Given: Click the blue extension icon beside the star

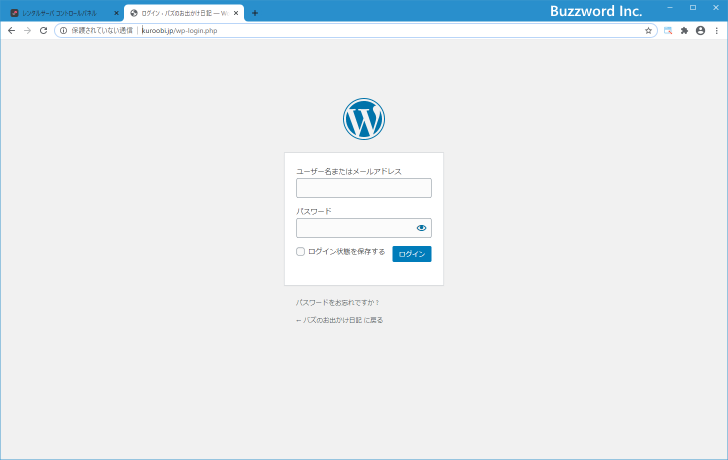Looking at the screenshot, I should (668, 31).
